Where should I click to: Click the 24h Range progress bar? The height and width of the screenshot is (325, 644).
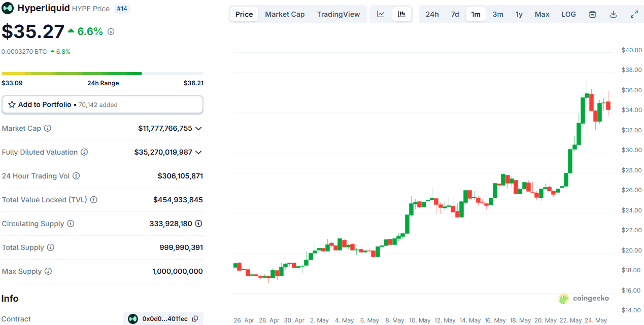102,74
